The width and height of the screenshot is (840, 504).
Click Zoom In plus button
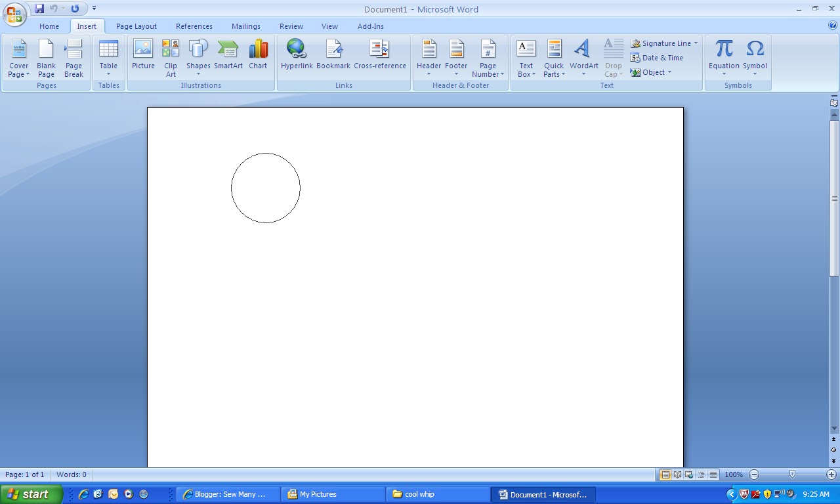(831, 474)
